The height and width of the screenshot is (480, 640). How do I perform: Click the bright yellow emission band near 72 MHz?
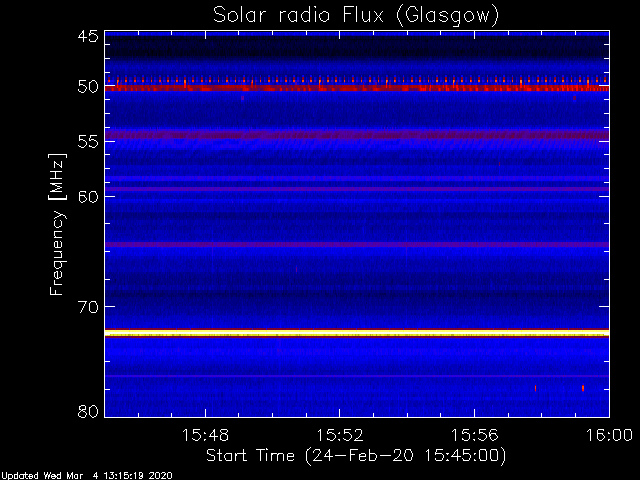(357, 333)
